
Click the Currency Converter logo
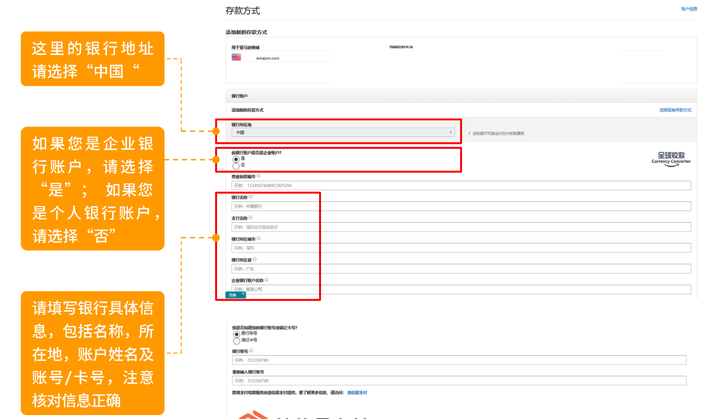pyautogui.click(x=671, y=159)
